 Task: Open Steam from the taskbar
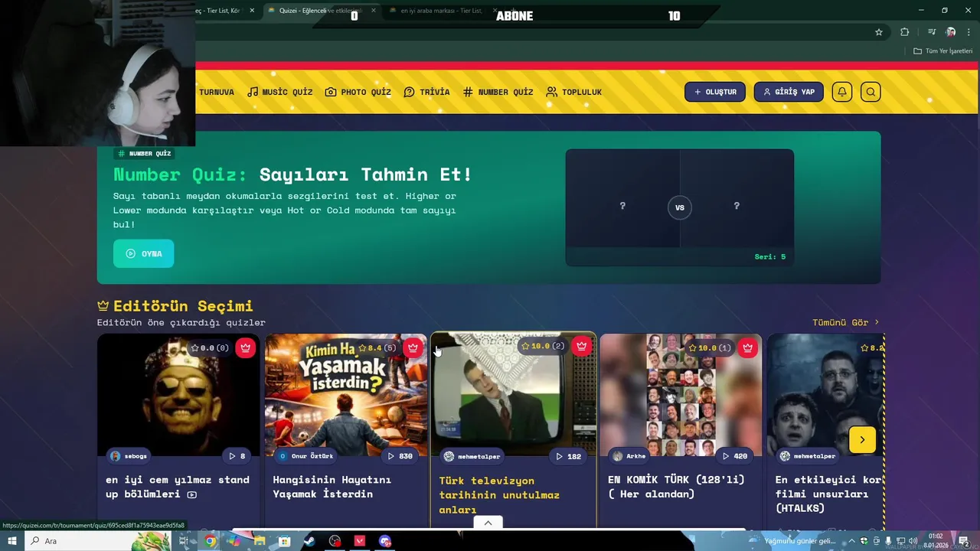pyautogui.click(x=309, y=541)
